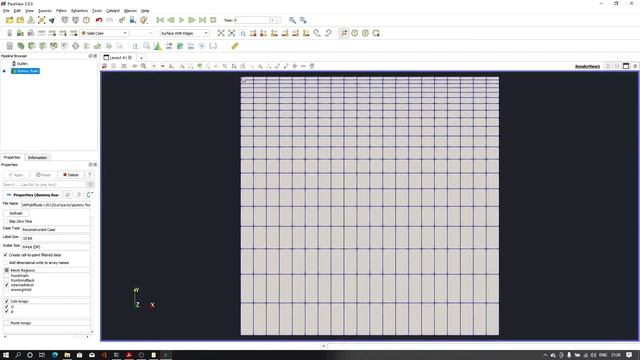Toggle the frontAndBack region checkbox
Screen dimensions: 640x360
tap(7, 280)
